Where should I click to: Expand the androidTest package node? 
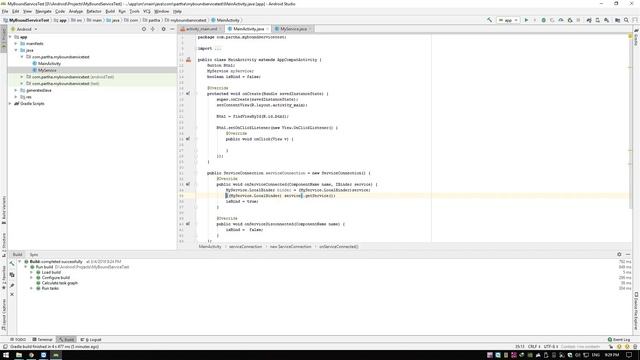[22, 77]
